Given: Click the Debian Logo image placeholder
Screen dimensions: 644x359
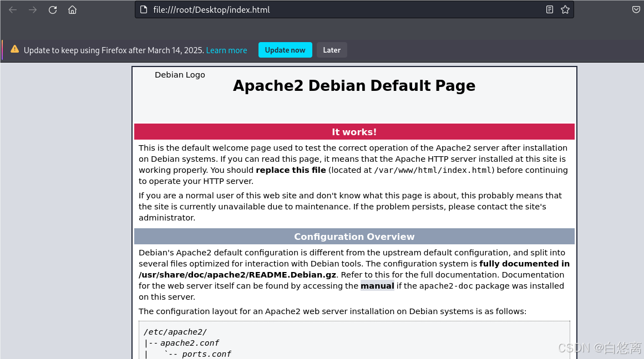Looking at the screenshot, I should [x=180, y=75].
